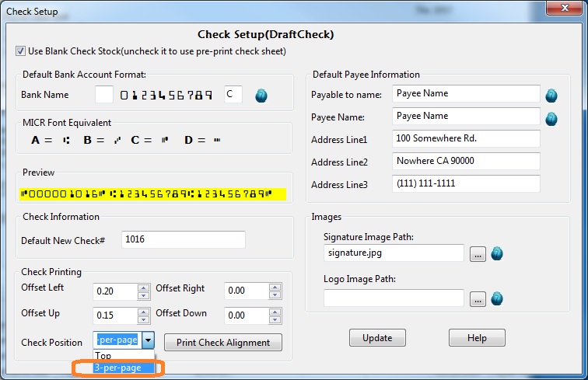Decrease Offset Up value with down arrow
588x380 pixels.
tap(142, 319)
